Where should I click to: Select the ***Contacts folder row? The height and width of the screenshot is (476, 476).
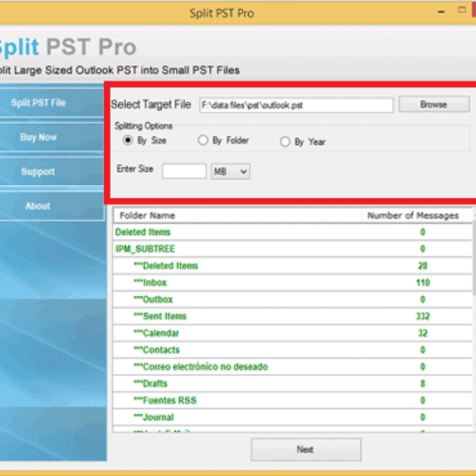pos(292,350)
